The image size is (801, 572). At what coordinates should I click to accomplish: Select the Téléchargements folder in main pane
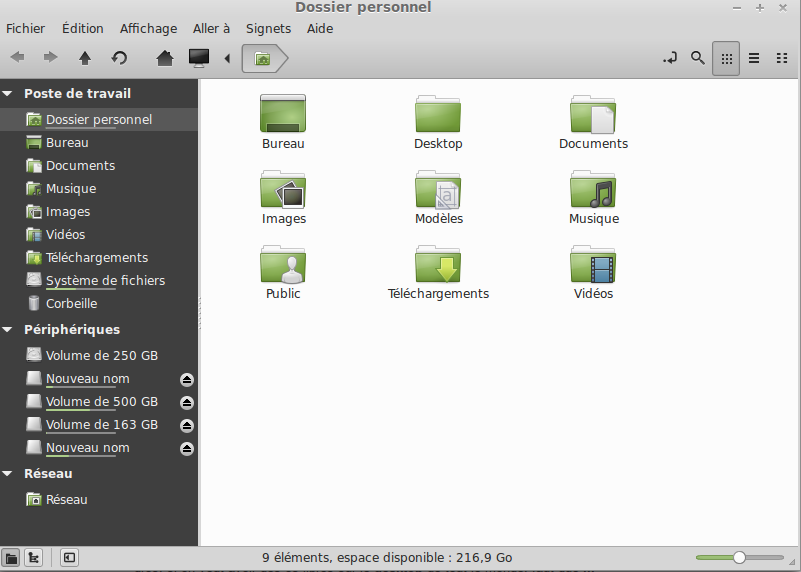point(438,272)
